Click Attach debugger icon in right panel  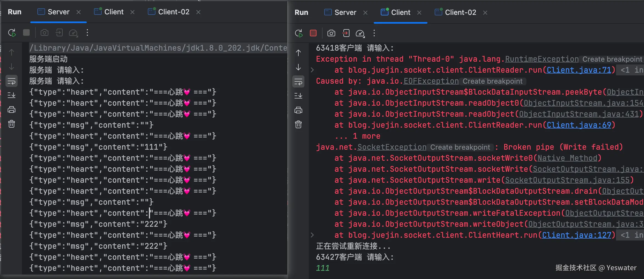346,33
